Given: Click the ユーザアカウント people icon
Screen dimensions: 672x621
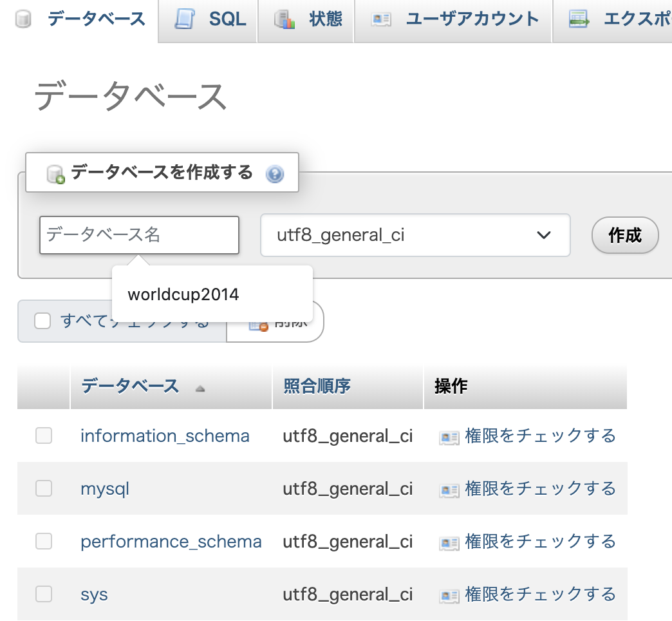Looking at the screenshot, I should pos(380,19).
